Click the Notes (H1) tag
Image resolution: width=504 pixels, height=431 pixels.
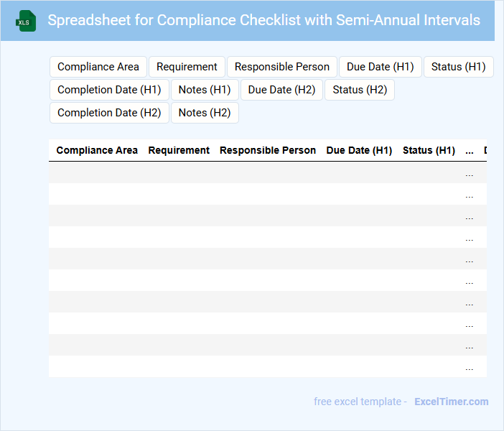pos(205,90)
